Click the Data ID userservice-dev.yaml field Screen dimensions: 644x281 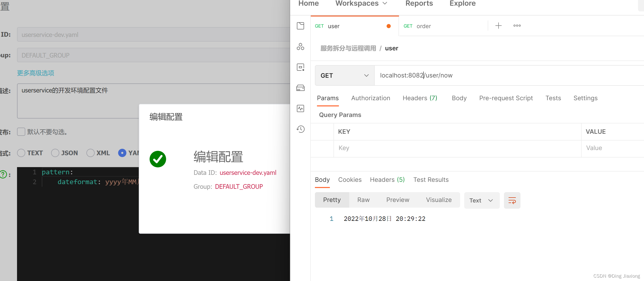[154, 35]
